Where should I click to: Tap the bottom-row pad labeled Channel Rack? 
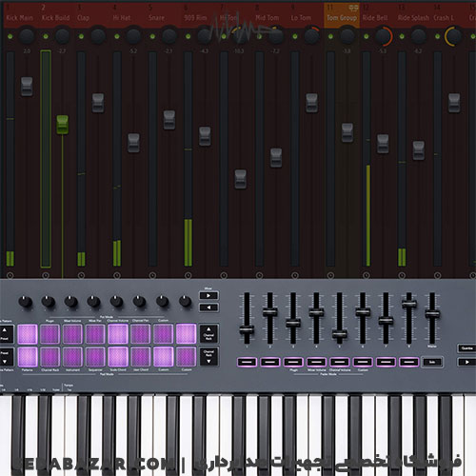pos(50,357)
